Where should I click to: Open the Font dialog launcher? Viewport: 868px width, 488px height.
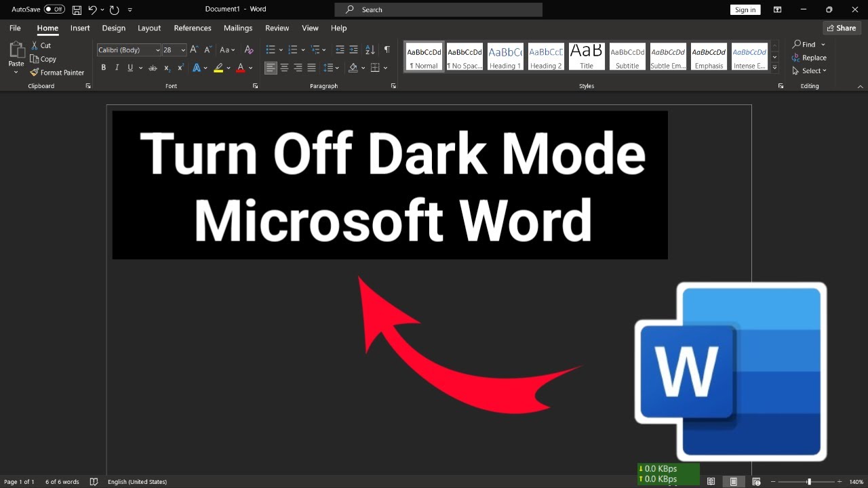pos(256,86)
